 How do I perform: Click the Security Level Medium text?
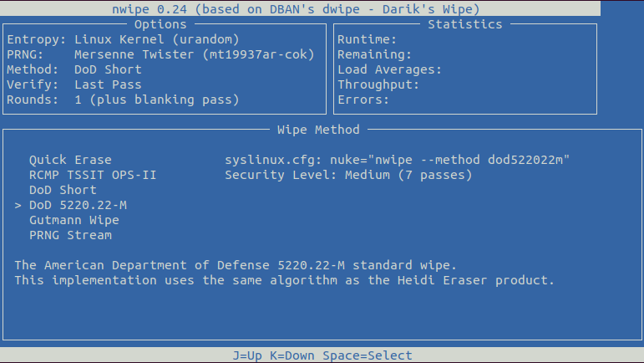(348, 175)
